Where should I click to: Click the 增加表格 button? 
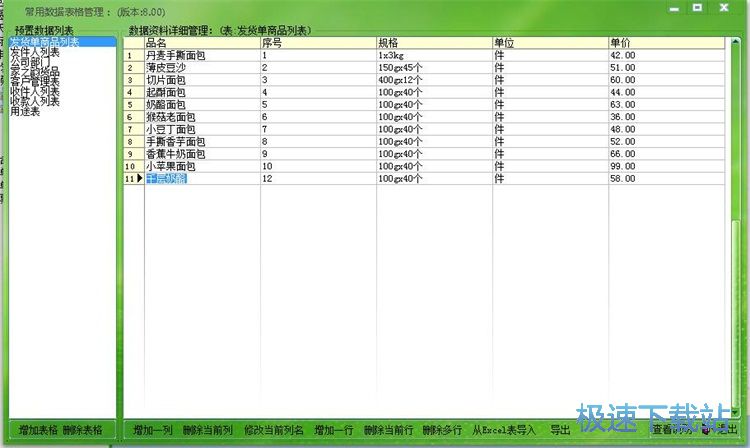(x=38, y=430)
